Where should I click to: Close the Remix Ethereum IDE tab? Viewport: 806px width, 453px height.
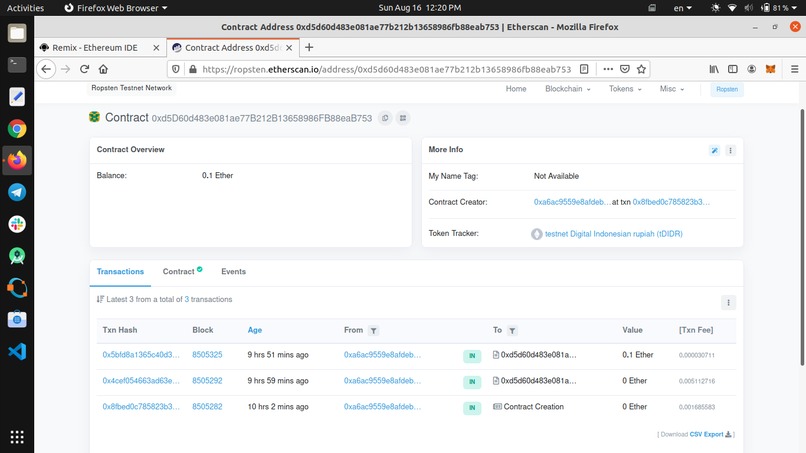coord(156,48)
